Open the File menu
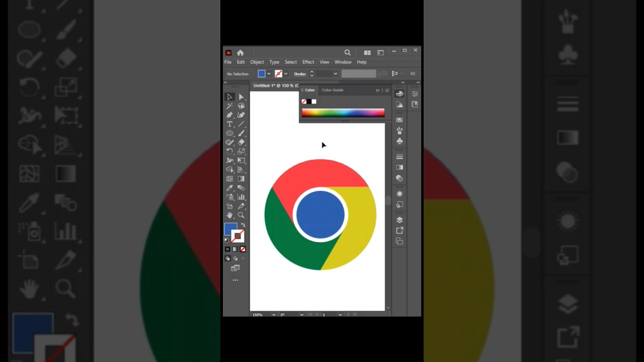 pos(228,62)
